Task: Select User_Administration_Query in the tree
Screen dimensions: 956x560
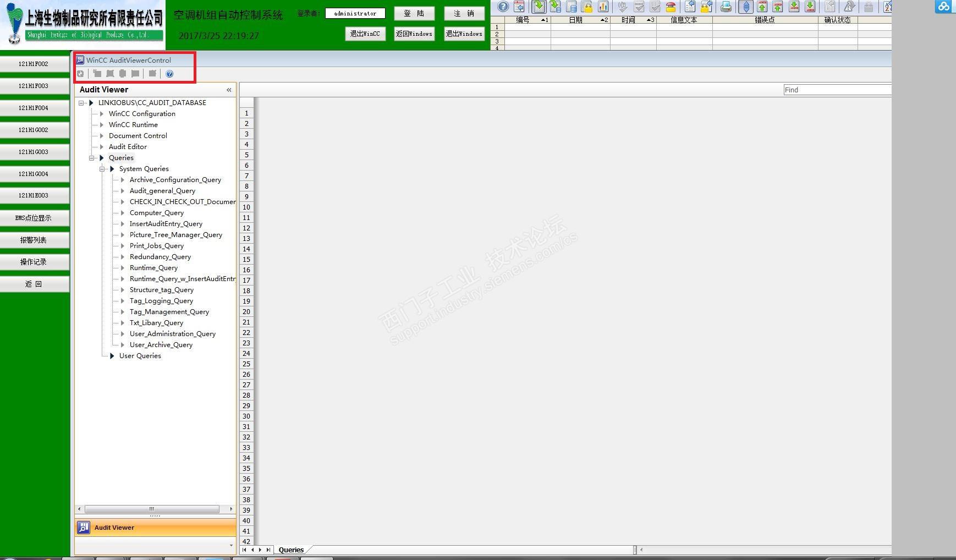Action: pos(173,334)
